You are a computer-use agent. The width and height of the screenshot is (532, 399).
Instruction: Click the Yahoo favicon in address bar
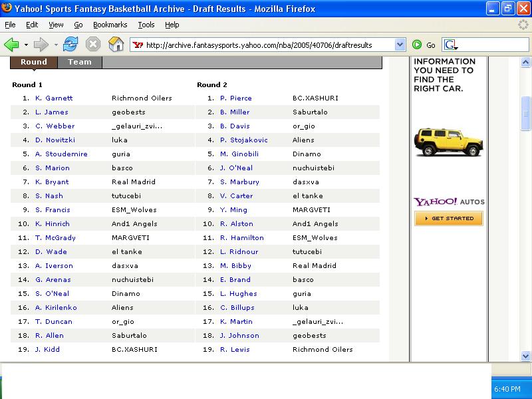[138, 45]
